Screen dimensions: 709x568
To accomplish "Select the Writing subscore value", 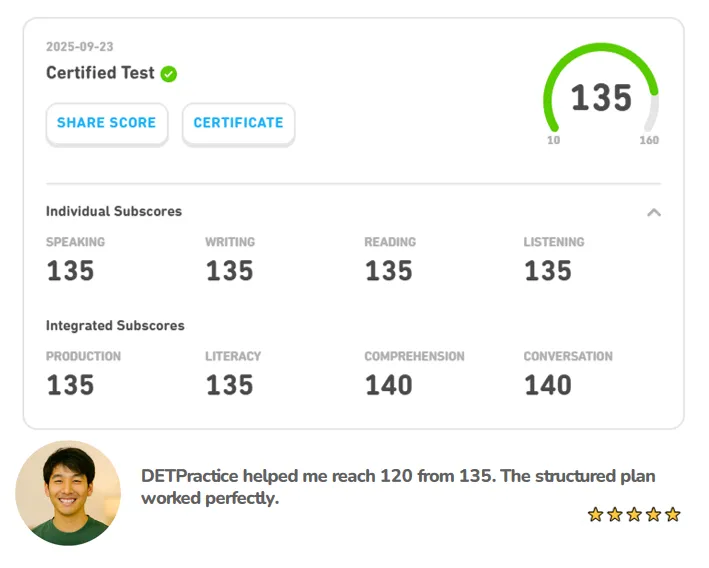I will point(230,271).
